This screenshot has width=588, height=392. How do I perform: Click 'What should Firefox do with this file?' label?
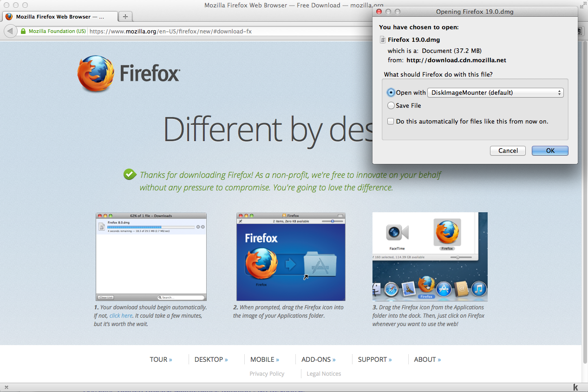pyautogui.click(x=438, y=74)
